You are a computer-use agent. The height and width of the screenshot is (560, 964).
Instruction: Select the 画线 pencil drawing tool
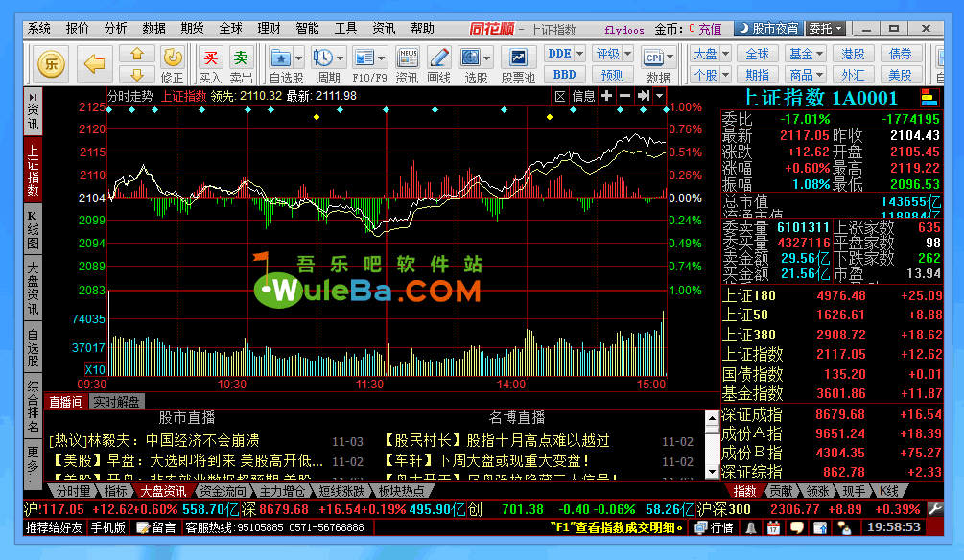(439, 58)
